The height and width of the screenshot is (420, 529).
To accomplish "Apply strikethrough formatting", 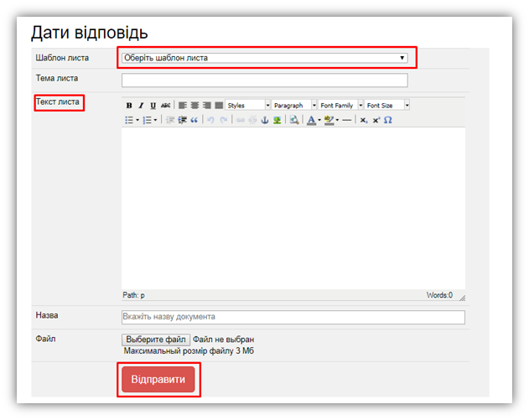I will click(165, 106).
